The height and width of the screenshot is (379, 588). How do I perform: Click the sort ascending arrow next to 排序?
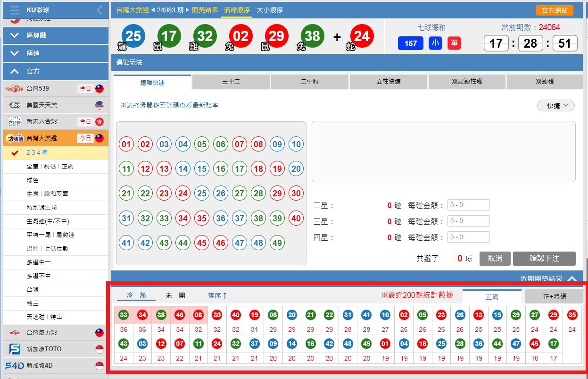click(225, 295)
